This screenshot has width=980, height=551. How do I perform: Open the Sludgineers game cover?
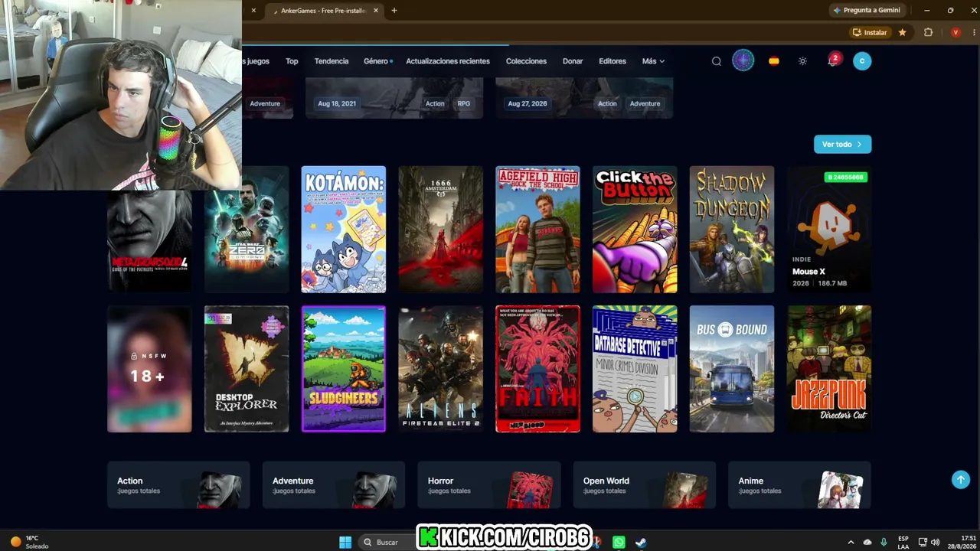click(x=344, y=369)
